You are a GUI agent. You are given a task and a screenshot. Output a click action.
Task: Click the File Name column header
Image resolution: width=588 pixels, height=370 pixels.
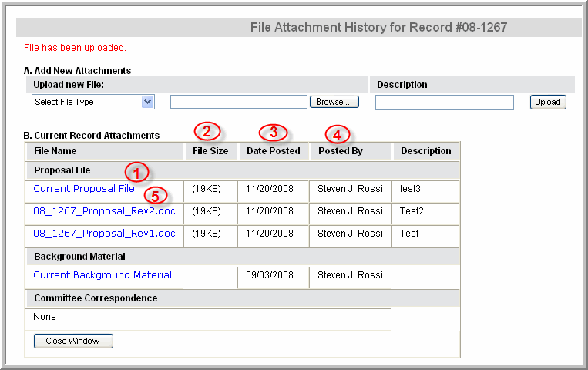pyautogui.click(x=55, y=151)
